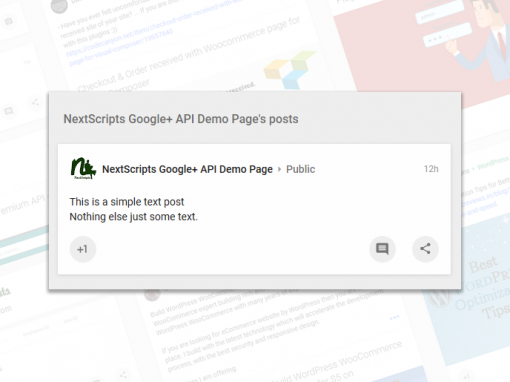Click the +1 button on the post
This screenshot has width=510, height=382.
[83, 249]
